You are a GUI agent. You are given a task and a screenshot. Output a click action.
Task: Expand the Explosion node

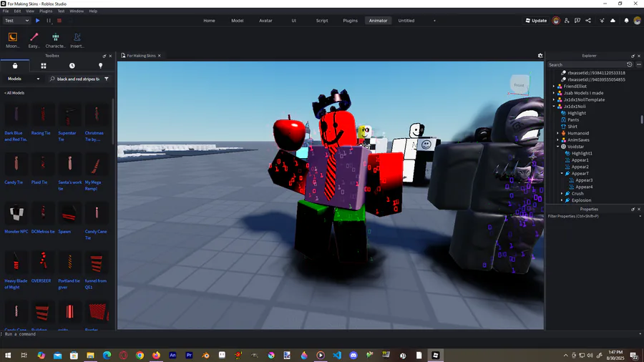562,200
